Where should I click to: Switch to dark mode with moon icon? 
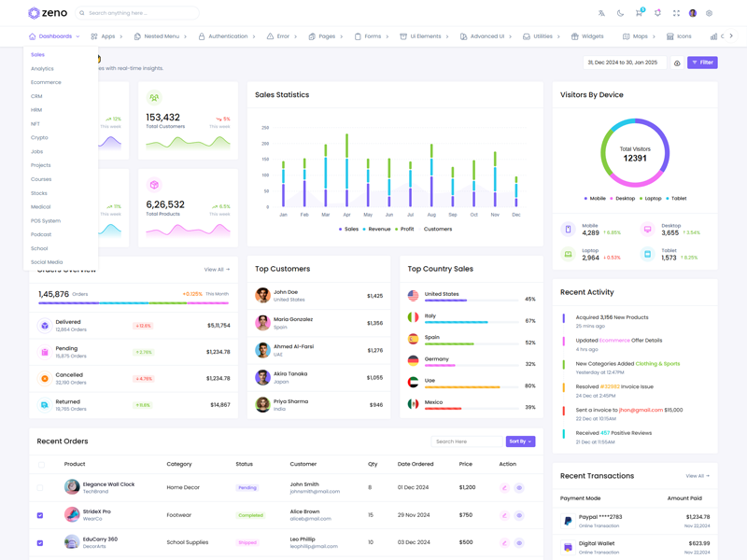pyautogui.click(x=620, y=13)
